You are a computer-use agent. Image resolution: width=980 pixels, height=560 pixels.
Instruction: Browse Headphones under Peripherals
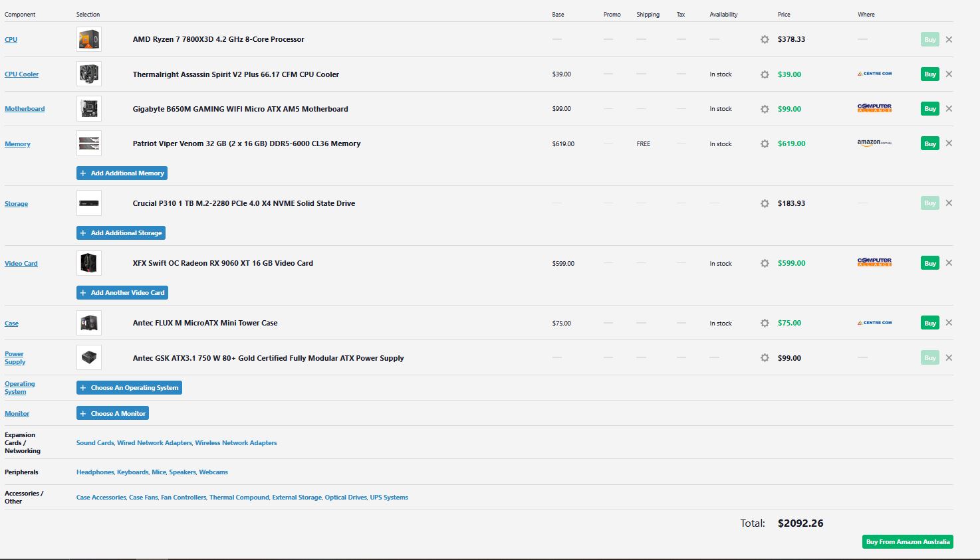pos(95,472)
